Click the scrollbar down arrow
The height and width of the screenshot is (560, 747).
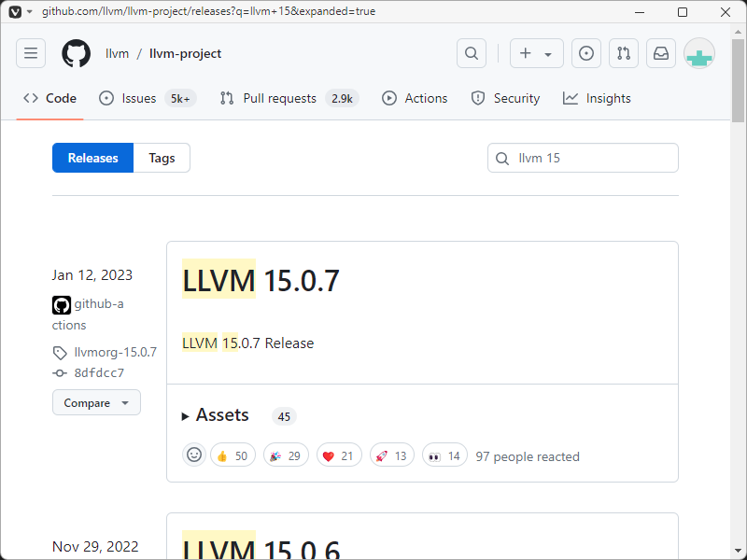click(x=738, y=552)
